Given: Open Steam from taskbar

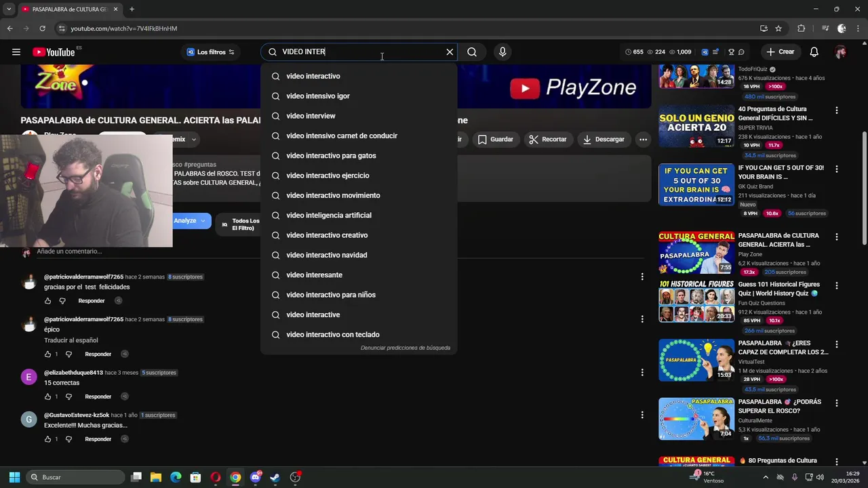Looking at the screenshot, I should pos(275,477).
